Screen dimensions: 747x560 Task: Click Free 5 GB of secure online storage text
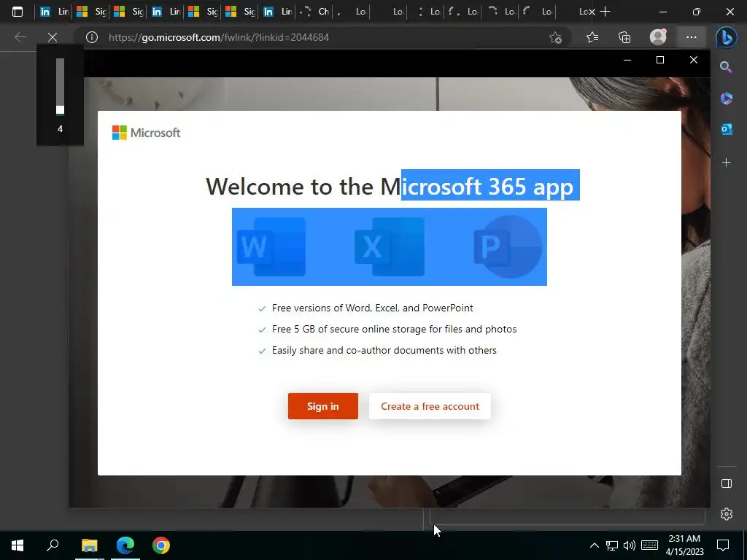[395, 329]
